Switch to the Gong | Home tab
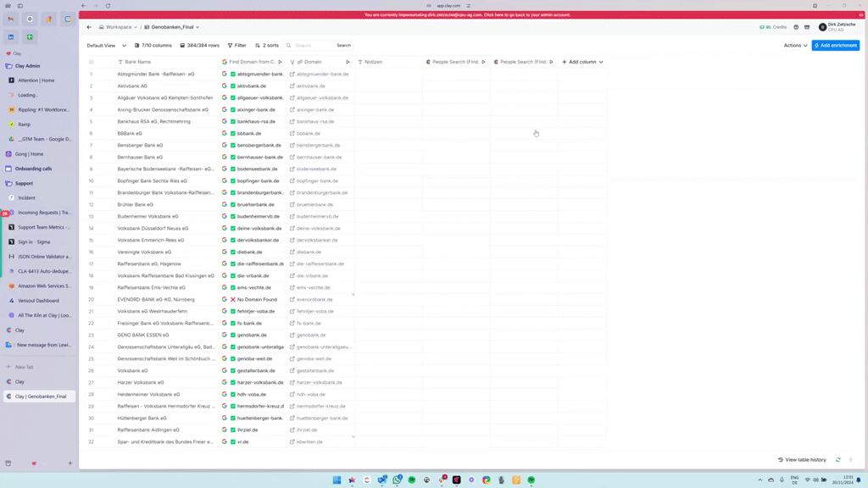This screenshot has width=868, height=488. coord(30,154)
